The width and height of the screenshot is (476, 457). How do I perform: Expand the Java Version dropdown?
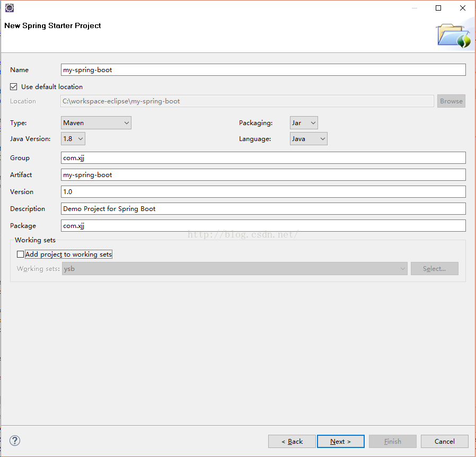73,139
